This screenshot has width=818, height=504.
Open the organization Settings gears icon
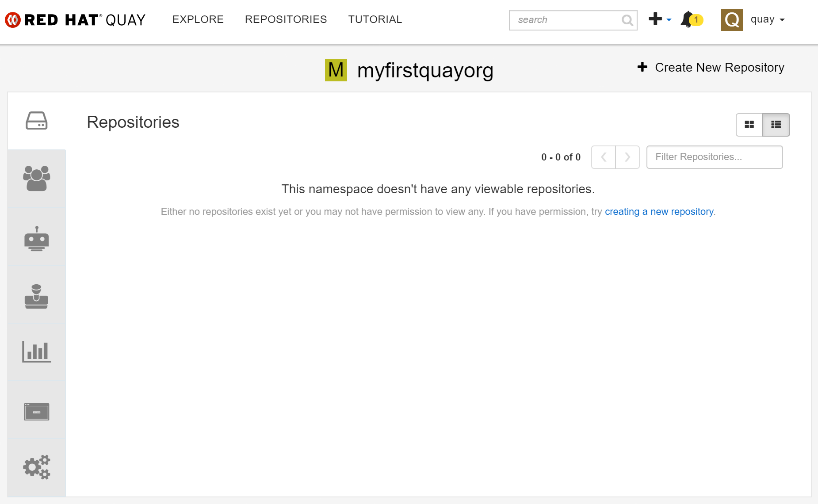pyautogui.click(x=37, y=467)
